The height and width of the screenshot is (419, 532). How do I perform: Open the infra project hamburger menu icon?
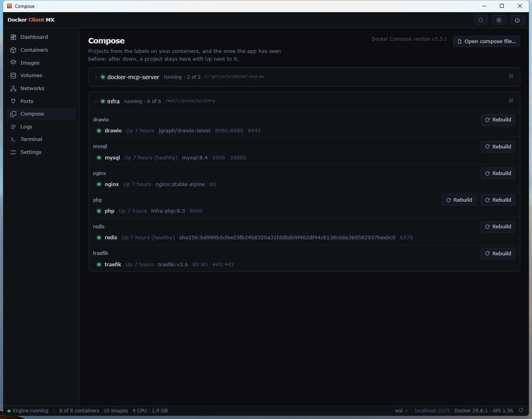point(511,101)
